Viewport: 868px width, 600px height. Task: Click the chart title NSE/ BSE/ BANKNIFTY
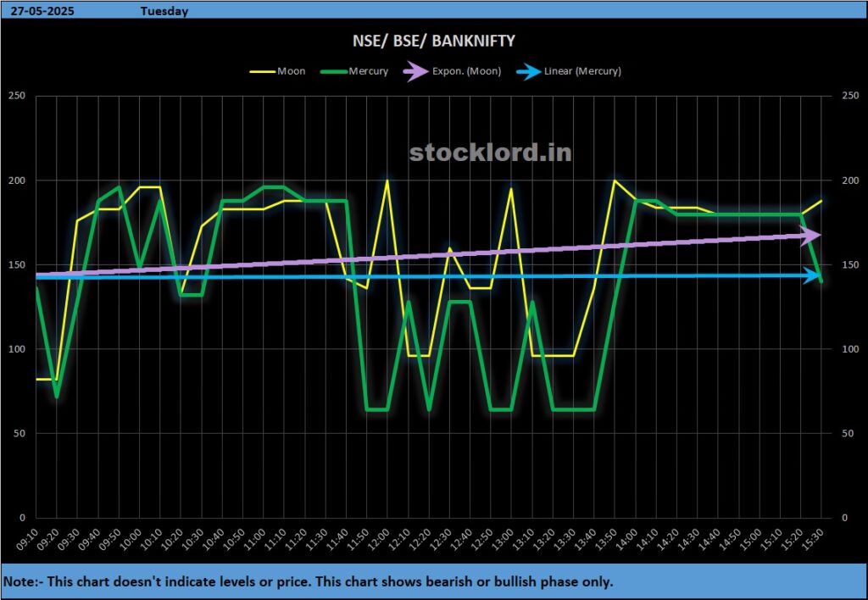pyautogui.click(x=434, y=41)
